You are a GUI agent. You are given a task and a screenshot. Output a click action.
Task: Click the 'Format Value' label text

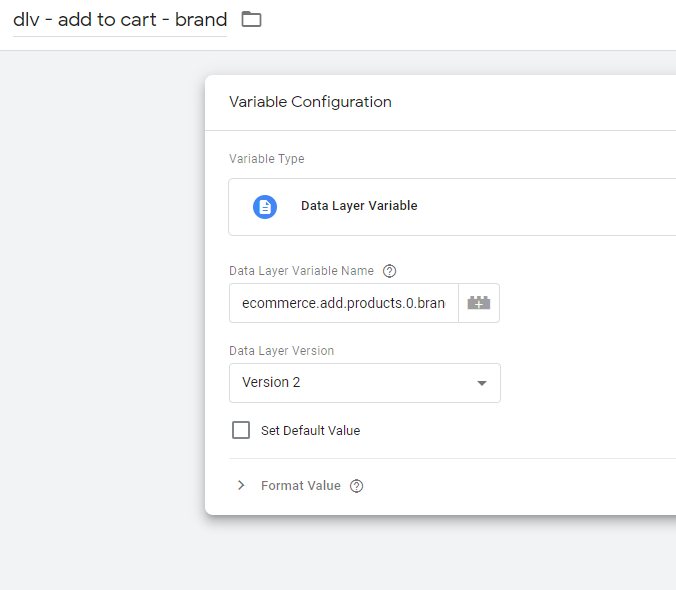click(x=301, y=486)
